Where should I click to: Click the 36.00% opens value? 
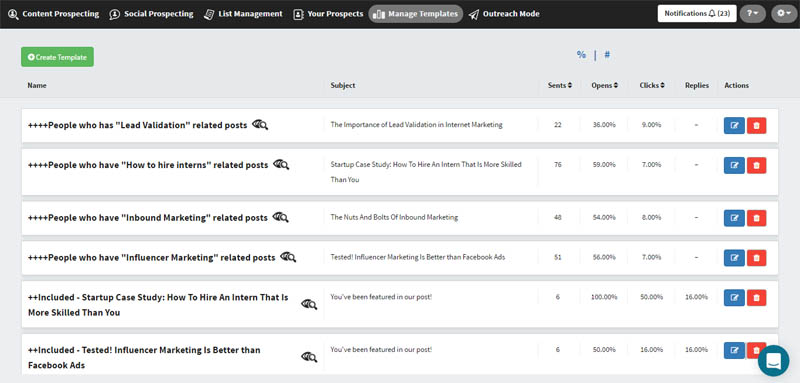[604, 124]
